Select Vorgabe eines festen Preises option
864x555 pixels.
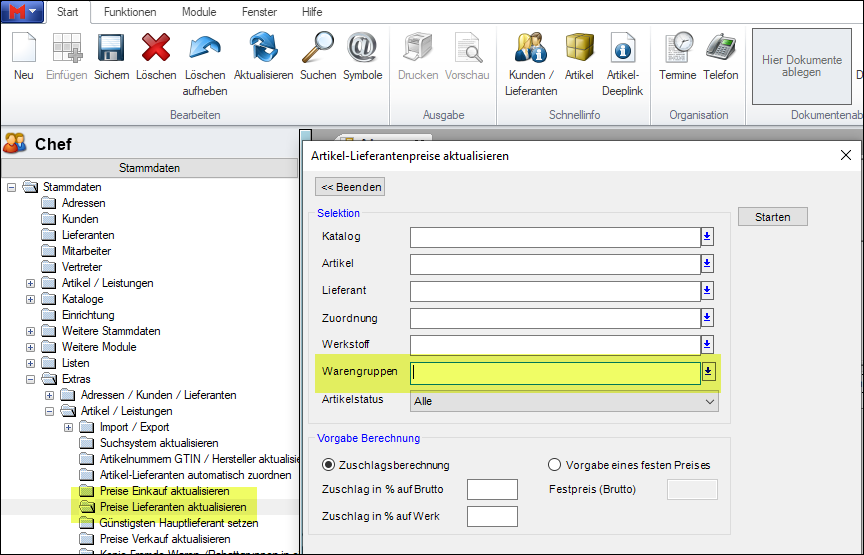point(555,465)
